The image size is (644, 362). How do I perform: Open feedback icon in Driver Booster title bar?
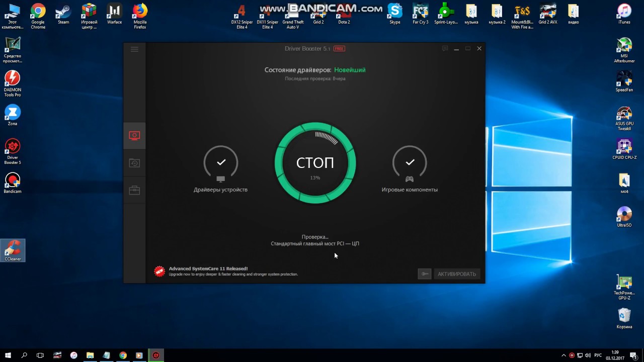click(445, 49)
